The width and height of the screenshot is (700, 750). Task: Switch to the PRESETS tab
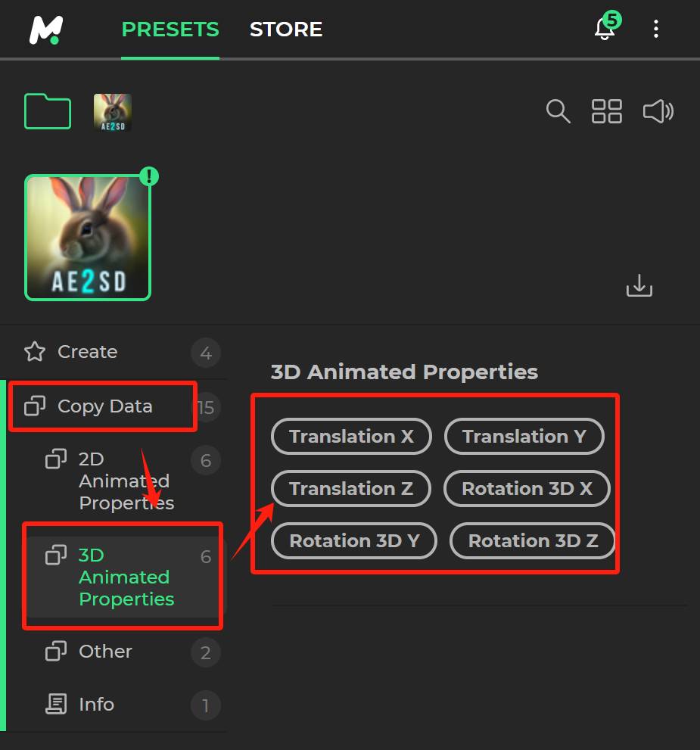tap(170, 30)
